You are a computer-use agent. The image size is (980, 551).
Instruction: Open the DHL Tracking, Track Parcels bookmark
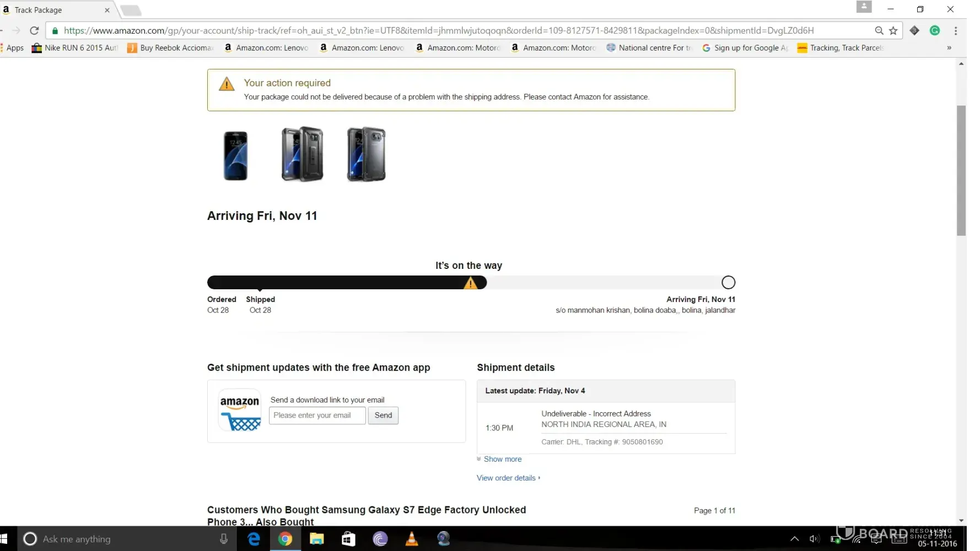tap(841, 48)
